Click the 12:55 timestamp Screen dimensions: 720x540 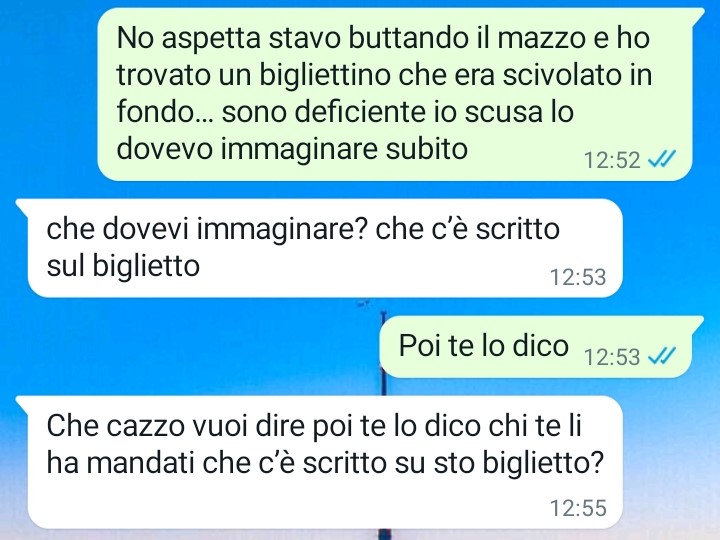578,508
